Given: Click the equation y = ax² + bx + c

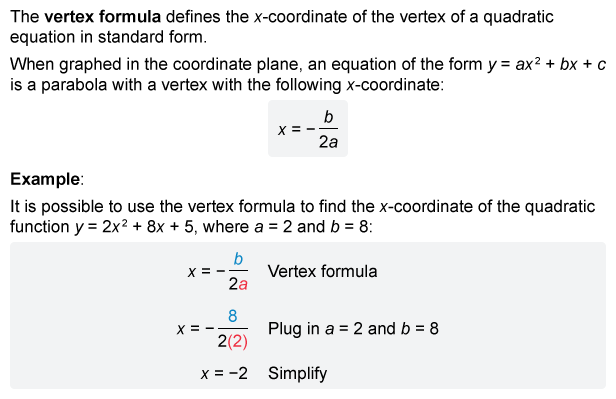Looking at the screenshot, I should pos(547,64).
